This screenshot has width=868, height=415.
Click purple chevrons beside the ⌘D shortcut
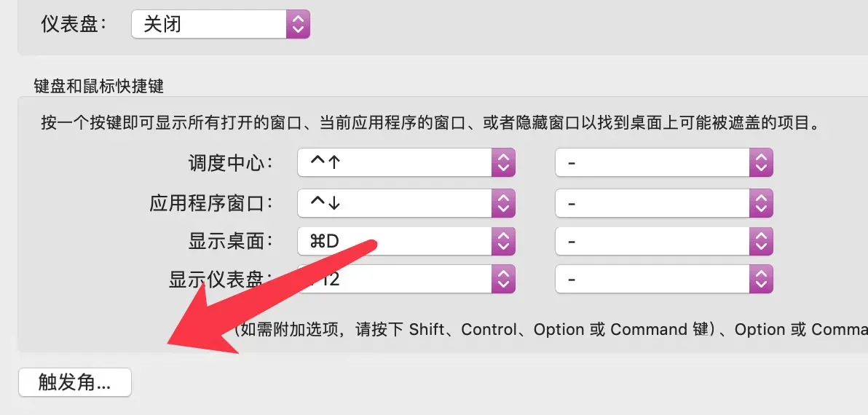(x=503, y=241)
